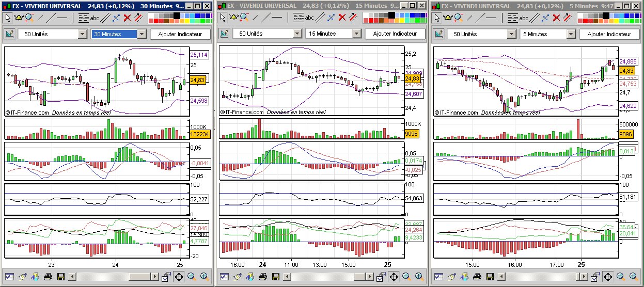Open the paintbrush style icon in 30 Minutes window
This screenshot has height=287, width=644.
pos(23,277)
